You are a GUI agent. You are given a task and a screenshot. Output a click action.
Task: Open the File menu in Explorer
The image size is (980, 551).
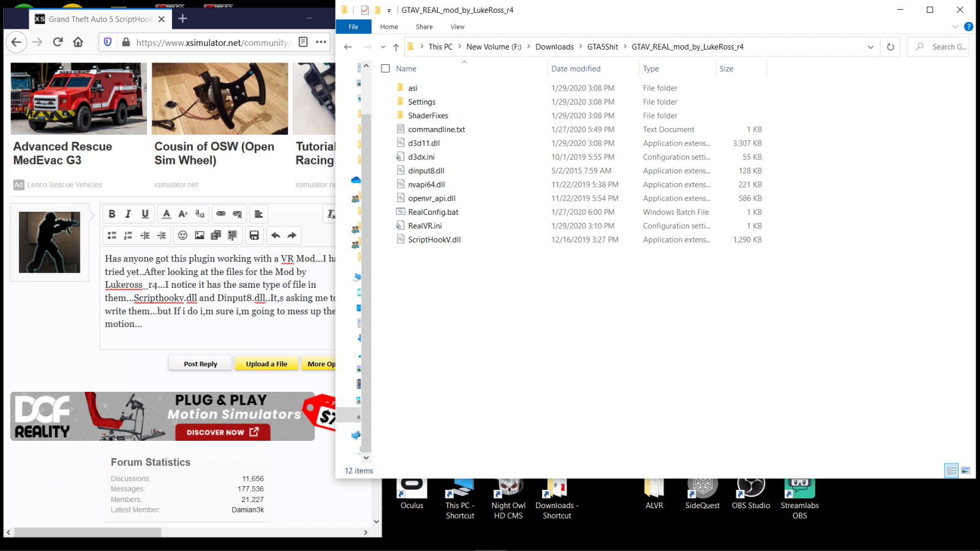[x=353, y=27]
